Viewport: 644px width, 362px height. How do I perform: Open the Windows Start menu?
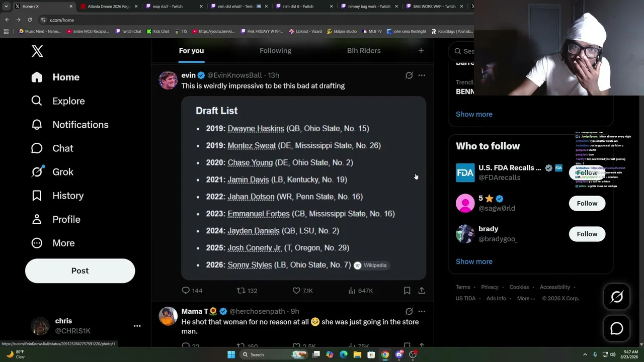[231, 354]
